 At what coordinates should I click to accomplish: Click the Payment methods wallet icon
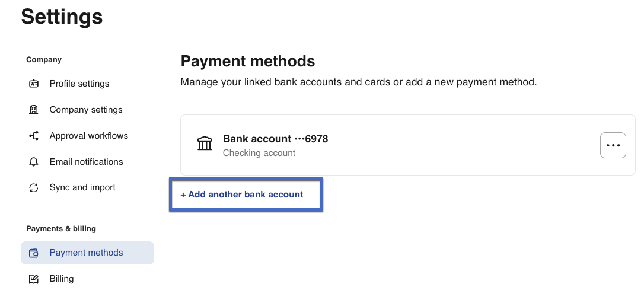[x=34, y=253]
